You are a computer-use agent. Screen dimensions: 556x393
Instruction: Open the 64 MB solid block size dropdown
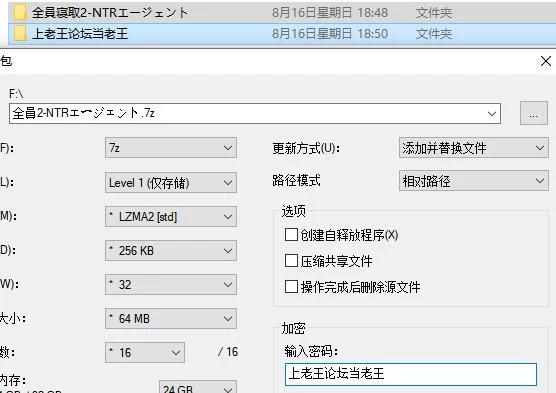click(x=171, y=319)
